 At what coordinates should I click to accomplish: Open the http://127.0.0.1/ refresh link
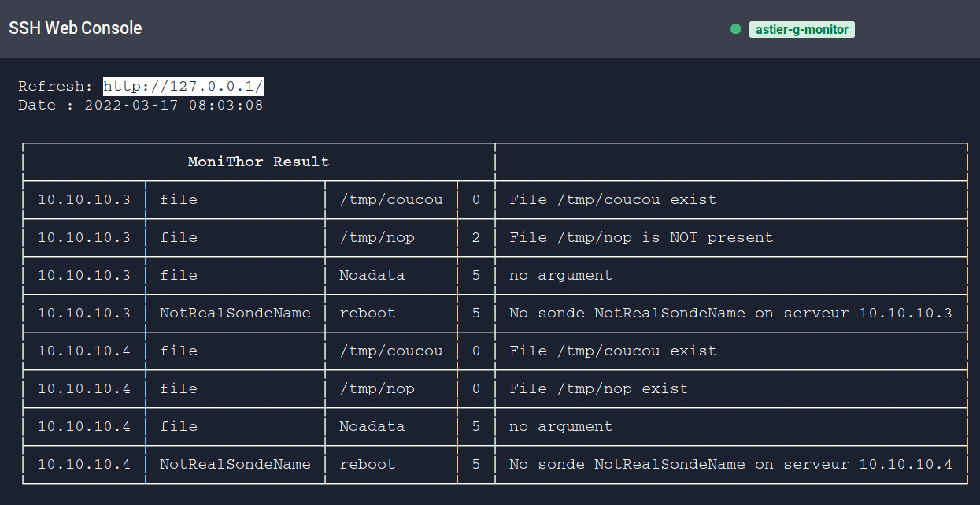(183, 86)
